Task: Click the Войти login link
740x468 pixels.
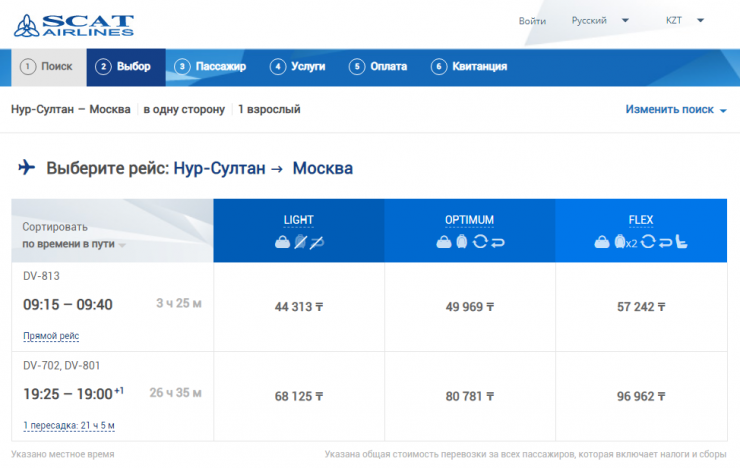Action: tap(532, 21)
